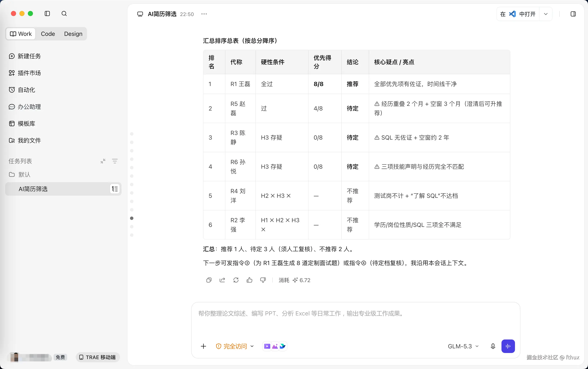Screen dimensions: 588x369
Task: Collapse the task list with the arrows icon
Action: (x=103, y=161)
